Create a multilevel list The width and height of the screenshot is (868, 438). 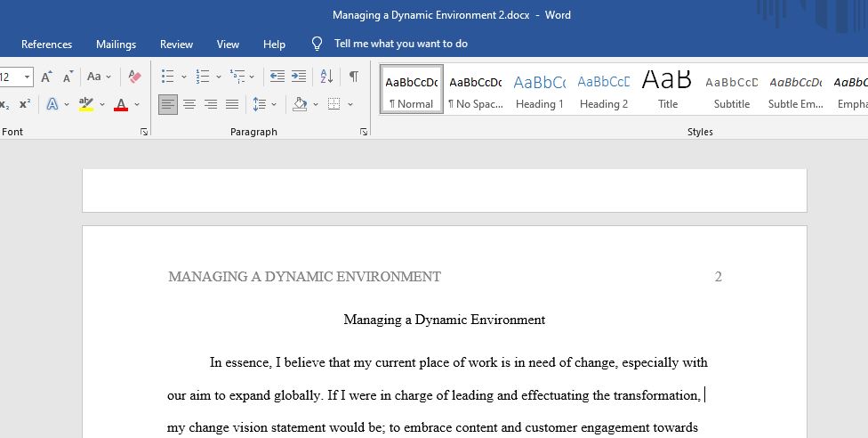click(x=237, y=77)
